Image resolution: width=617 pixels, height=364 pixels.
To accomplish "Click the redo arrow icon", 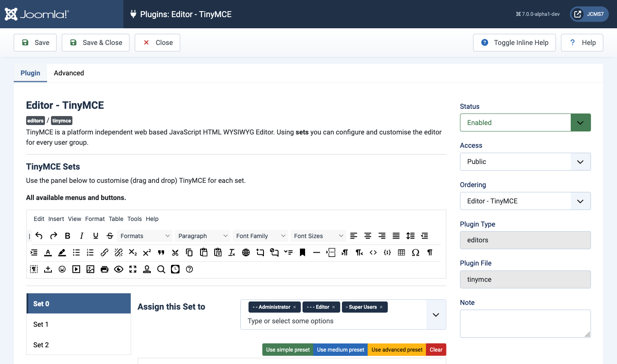I will [54, 236].
